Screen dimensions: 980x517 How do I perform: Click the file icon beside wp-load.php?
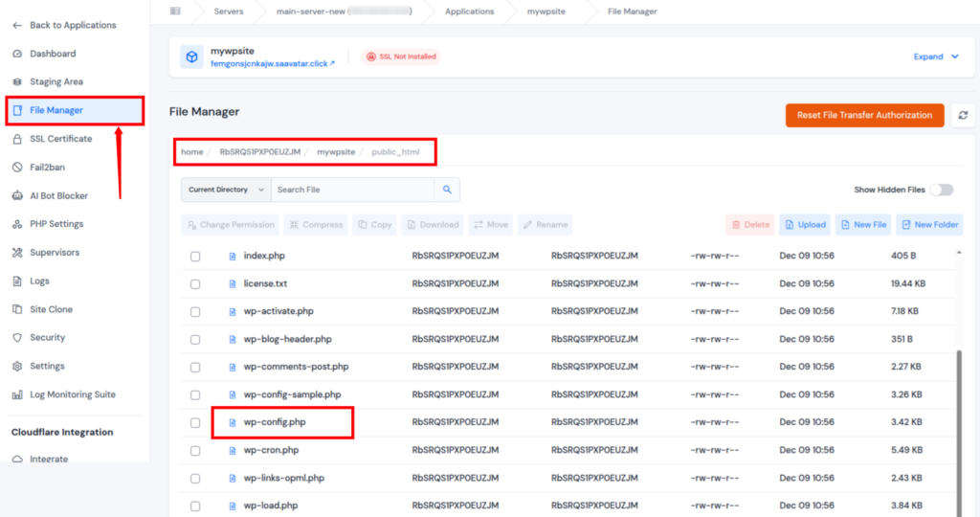pos(232,506)
